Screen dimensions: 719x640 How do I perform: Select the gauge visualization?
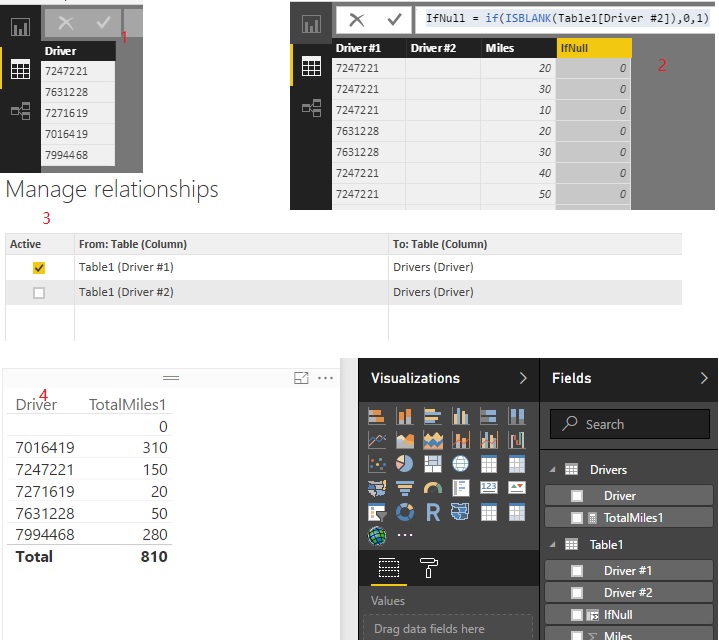(432, 488)
